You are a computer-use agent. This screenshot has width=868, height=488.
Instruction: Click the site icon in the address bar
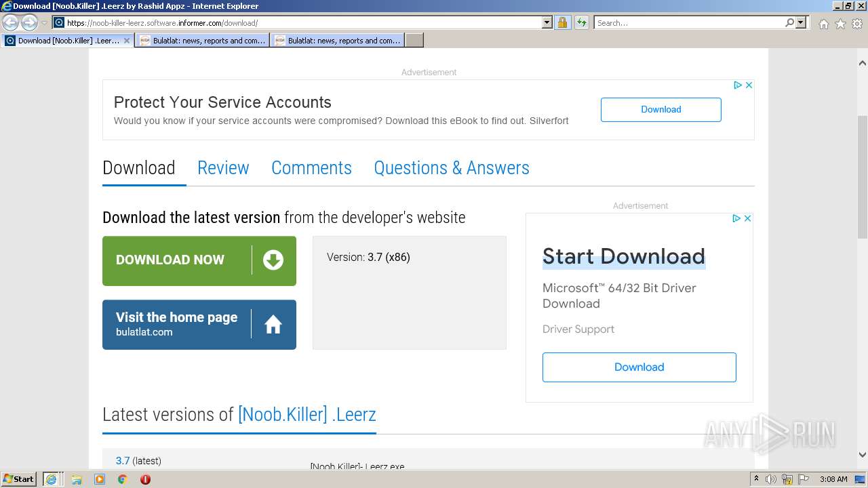click(59, 22)
